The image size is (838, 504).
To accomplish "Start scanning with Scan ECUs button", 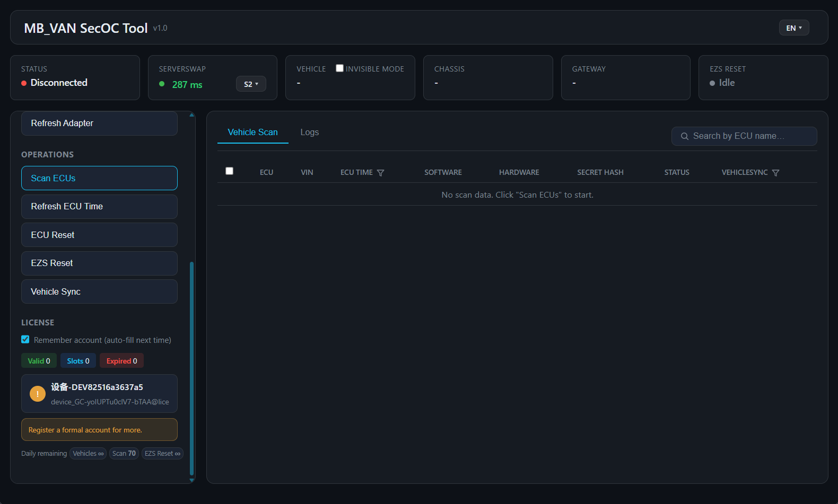I will point(99,178).
